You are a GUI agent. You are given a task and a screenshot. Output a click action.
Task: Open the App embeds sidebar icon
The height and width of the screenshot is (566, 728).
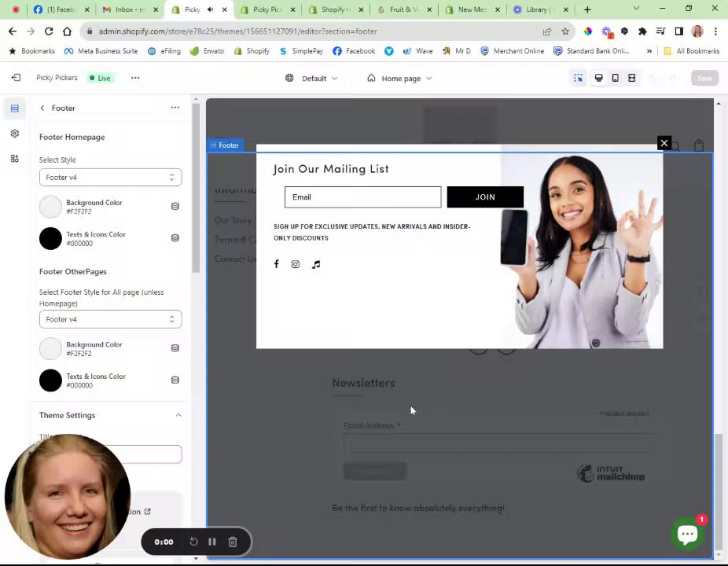coord(15,158)
